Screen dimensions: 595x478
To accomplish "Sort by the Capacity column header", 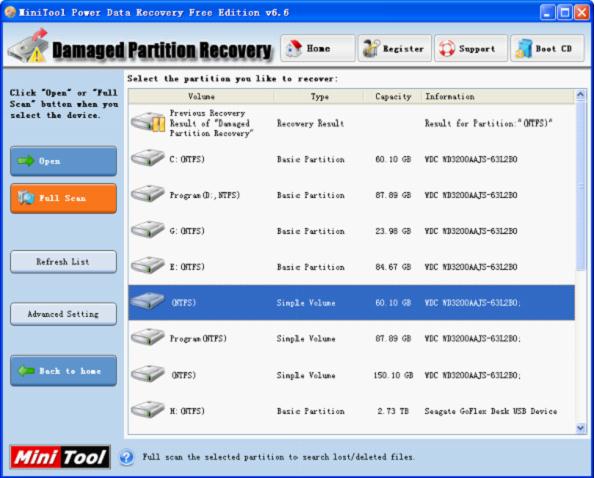I will tap(393, 96).
